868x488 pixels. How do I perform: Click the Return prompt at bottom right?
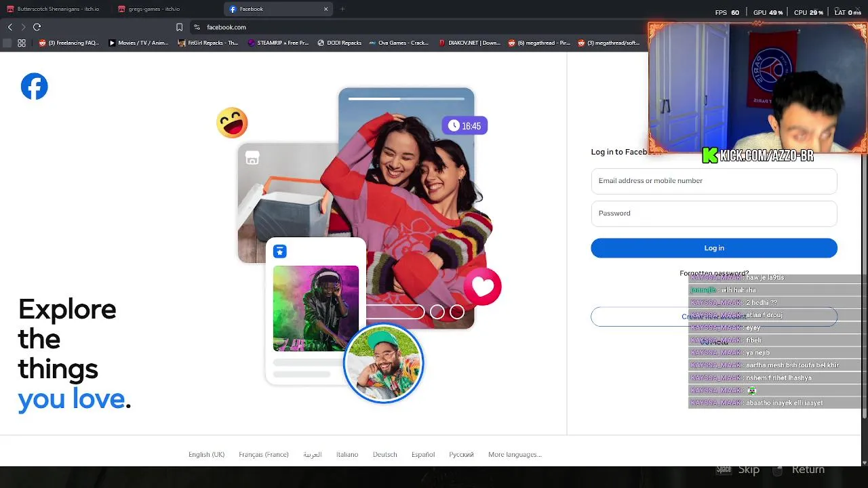(x=808, y=469)
